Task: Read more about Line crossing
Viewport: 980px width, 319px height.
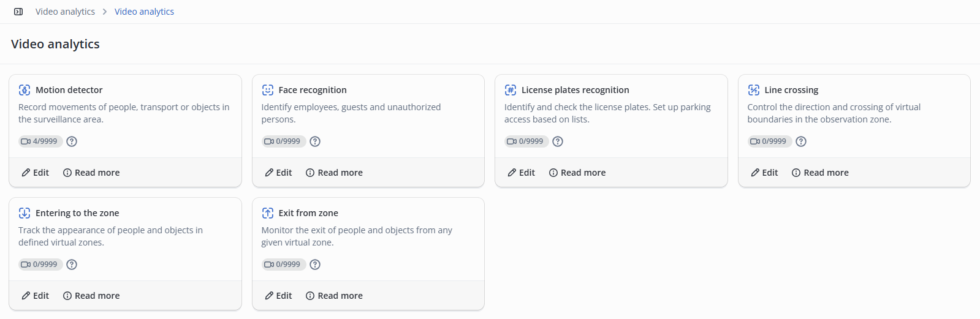Action: (x=820, y=173)
